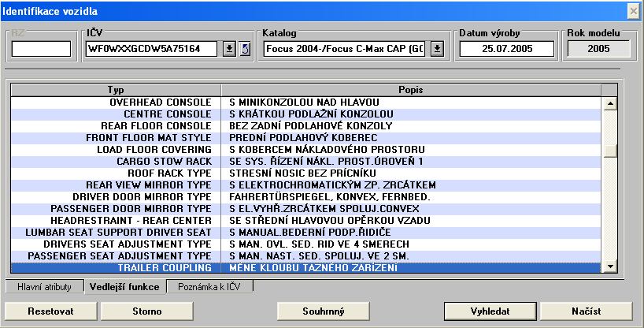Click the refresh icon beside the IČV field
The image size is (644, 328).
tap(244, 49)
